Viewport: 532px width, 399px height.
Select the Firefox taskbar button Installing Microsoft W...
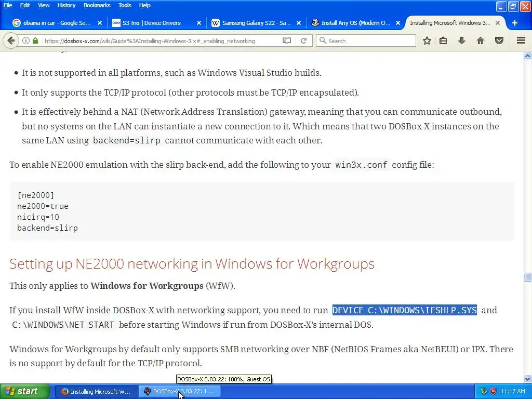click(96, 392)
